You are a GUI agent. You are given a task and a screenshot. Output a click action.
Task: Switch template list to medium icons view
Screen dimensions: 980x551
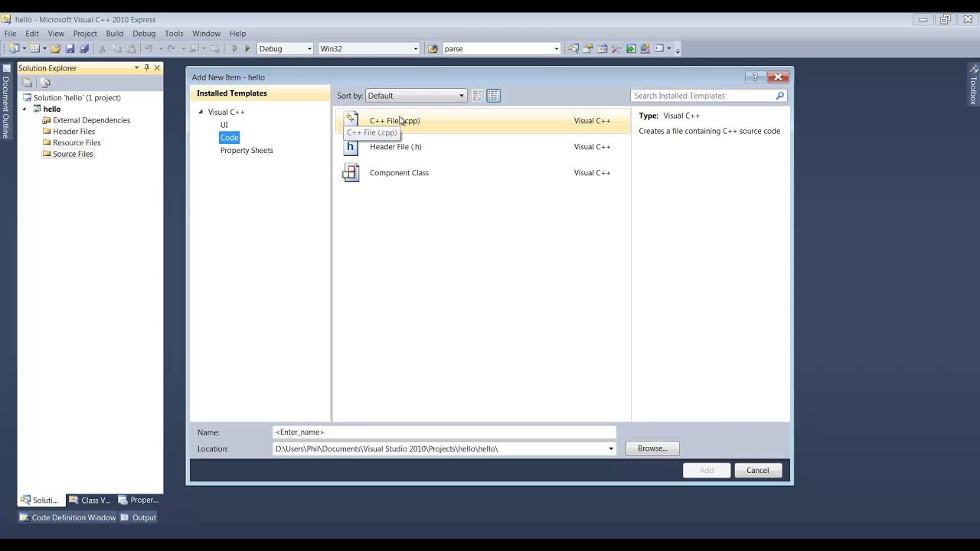[x=493, y=96]
